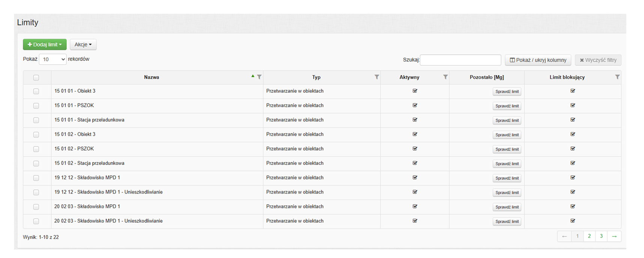Toggle the select-all checkbox in table header
Viewport: 644px width, 258px height.
(36, 78)
